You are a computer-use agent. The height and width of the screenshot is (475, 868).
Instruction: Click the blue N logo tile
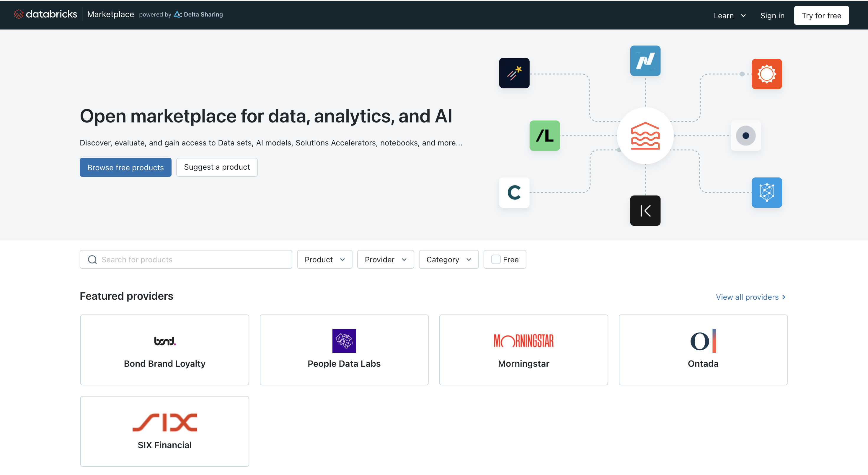645,60
